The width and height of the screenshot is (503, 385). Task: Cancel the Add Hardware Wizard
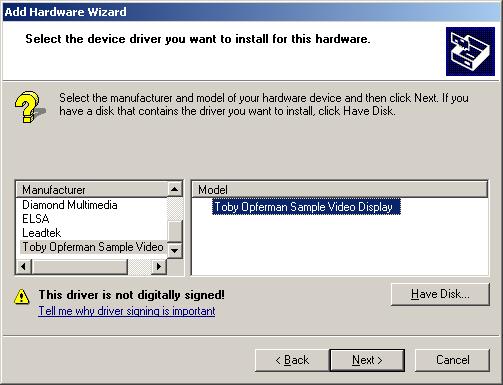[452, 360]
